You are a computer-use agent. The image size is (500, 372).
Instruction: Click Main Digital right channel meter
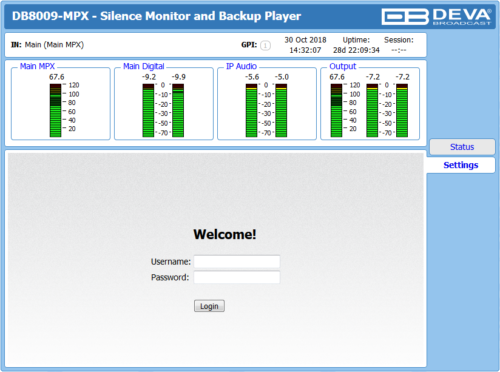178,110
